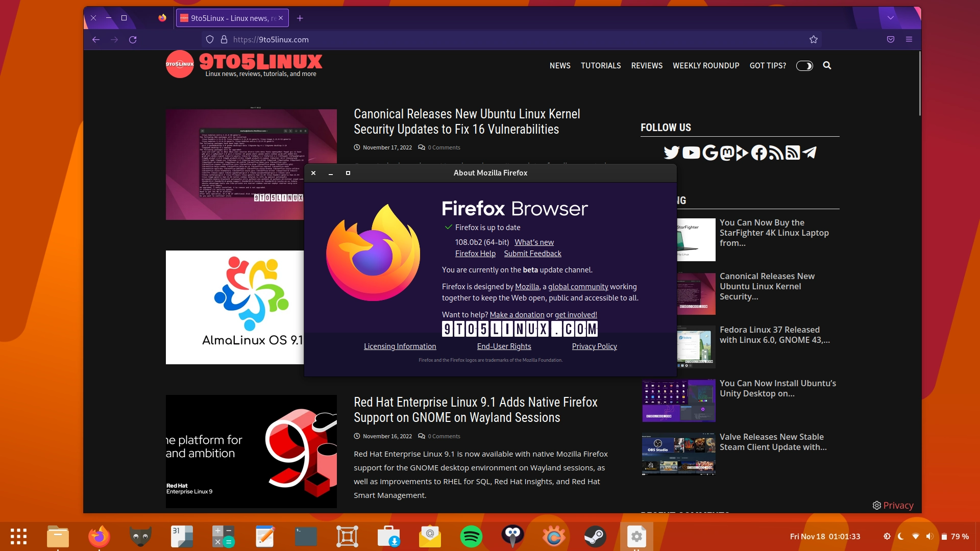Expand the titlebar chevron menu
The width and height of the screenshot is (980, 551).
coord(891,17)
